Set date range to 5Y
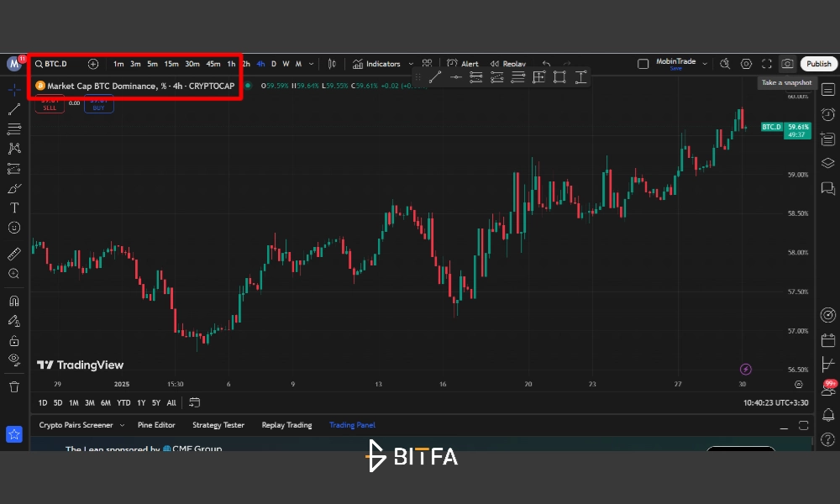Screen dimensions: 840x504 click(x=156, y=402)
